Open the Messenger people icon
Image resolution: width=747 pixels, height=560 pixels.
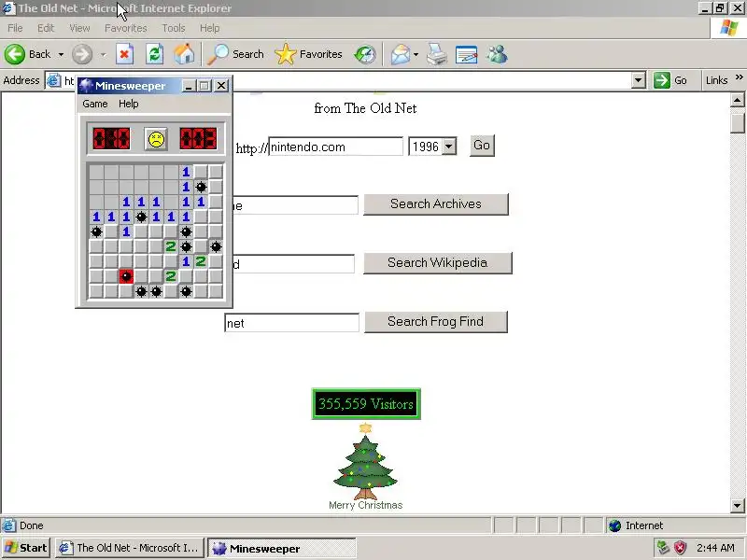click(497, 54)
